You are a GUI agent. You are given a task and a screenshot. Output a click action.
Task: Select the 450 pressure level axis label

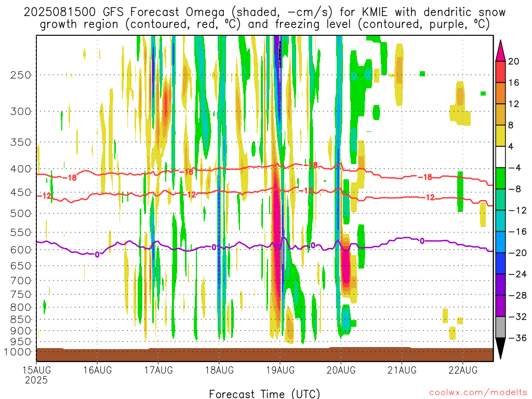[x=21, y=192]
